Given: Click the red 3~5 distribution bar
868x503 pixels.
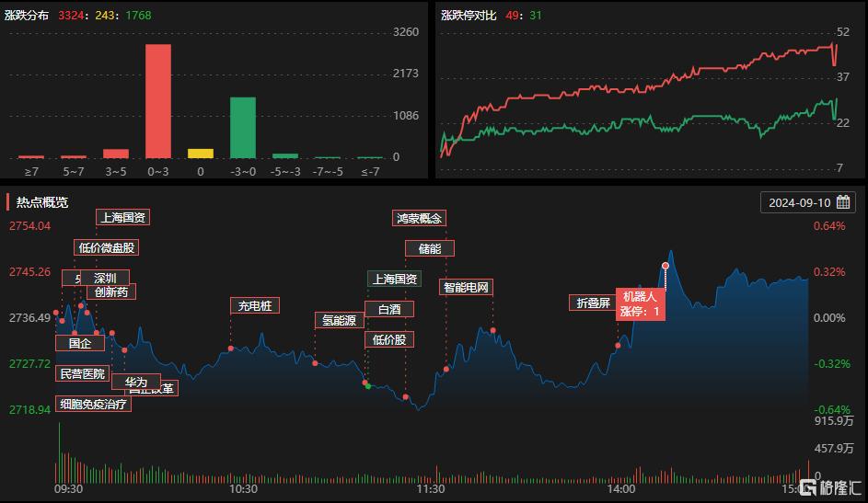Looking at the screenshot, I should [116, 154].
